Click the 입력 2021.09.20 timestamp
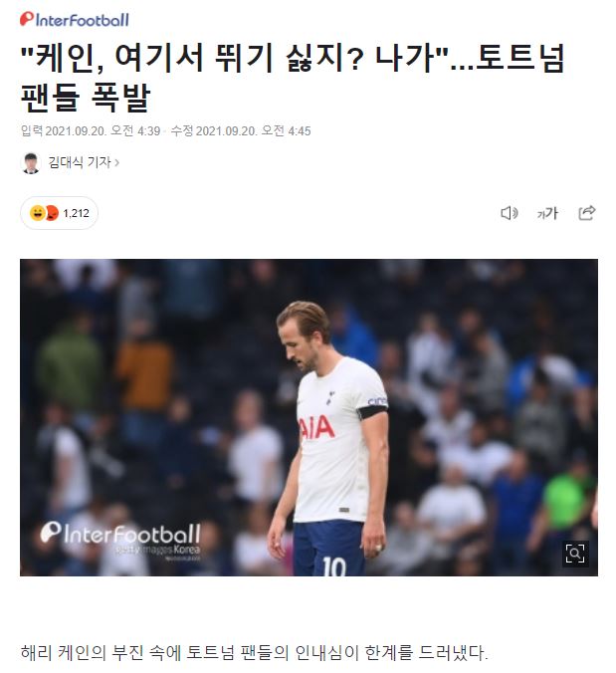This screenshot has width=616, height=673. click(91, 130)
